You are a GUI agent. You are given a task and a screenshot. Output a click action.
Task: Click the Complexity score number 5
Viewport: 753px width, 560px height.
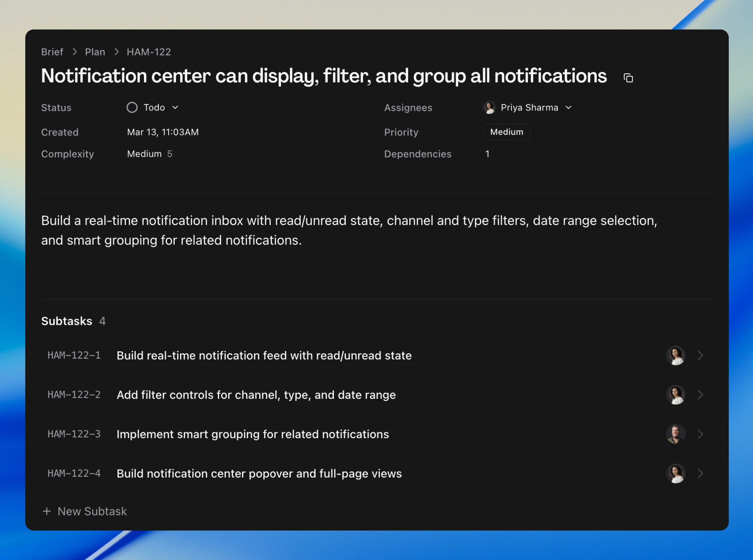(x=170, y=154)
